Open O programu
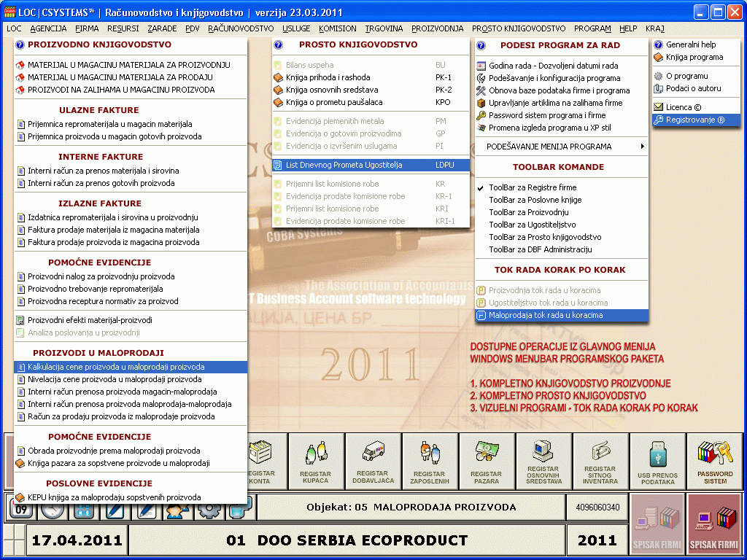This screenshot has height=560, width=747. click(x=697, y=76)
